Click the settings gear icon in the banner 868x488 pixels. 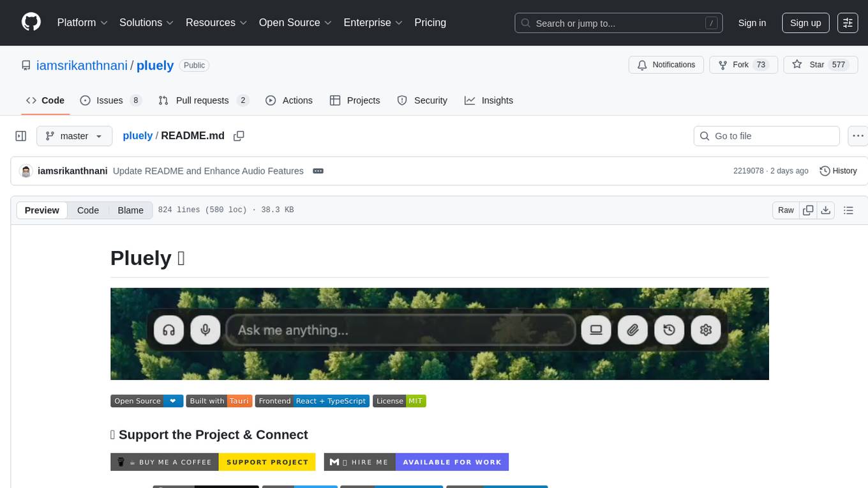[x=705, y=330]
